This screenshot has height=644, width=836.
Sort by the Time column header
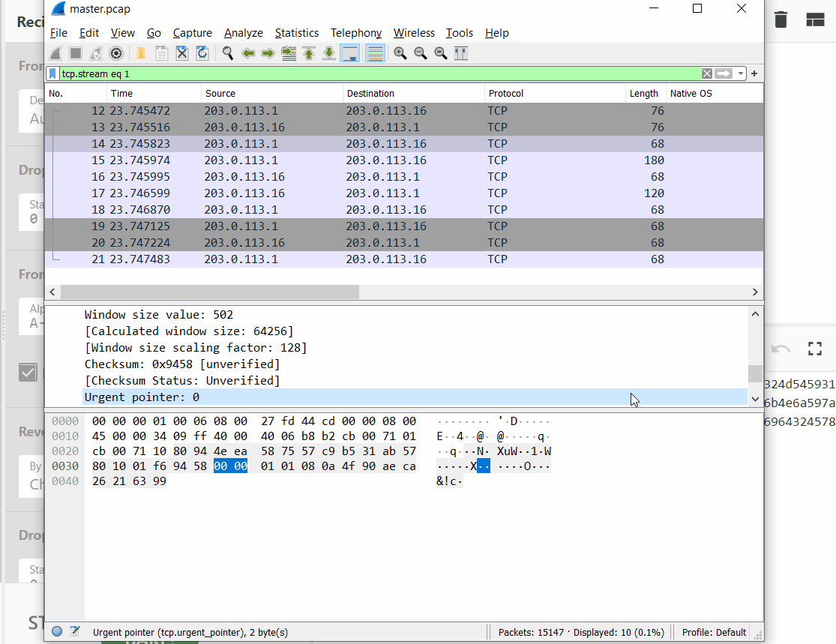(x=154, y=93)
